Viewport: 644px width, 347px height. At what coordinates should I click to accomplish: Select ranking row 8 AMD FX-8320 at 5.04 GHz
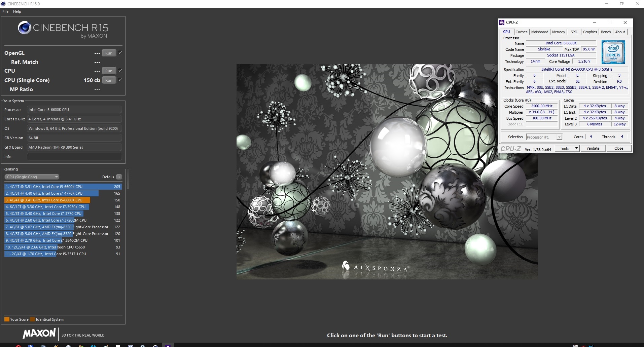(63, 234)
